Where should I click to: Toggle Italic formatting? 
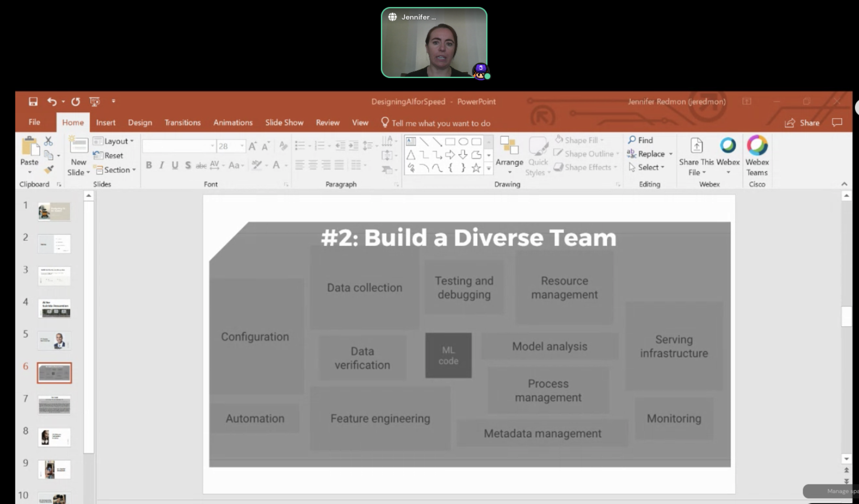coord(161,165)
